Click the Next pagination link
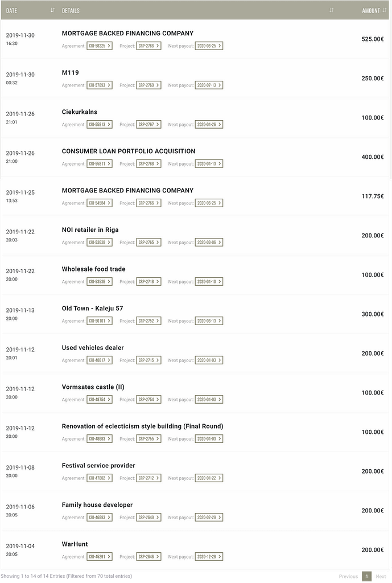This screenshot has width=392, height=583. [x=381, y=576]
